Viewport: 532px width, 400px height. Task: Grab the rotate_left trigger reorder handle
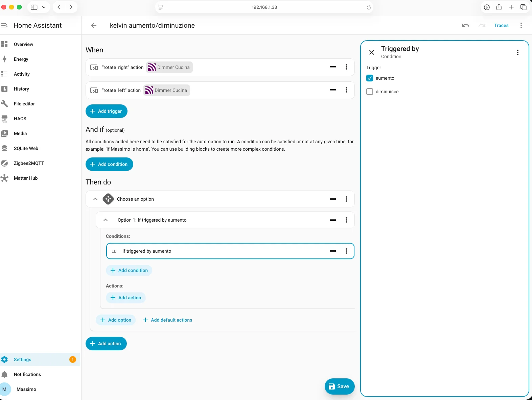click(x=333, y=90)
